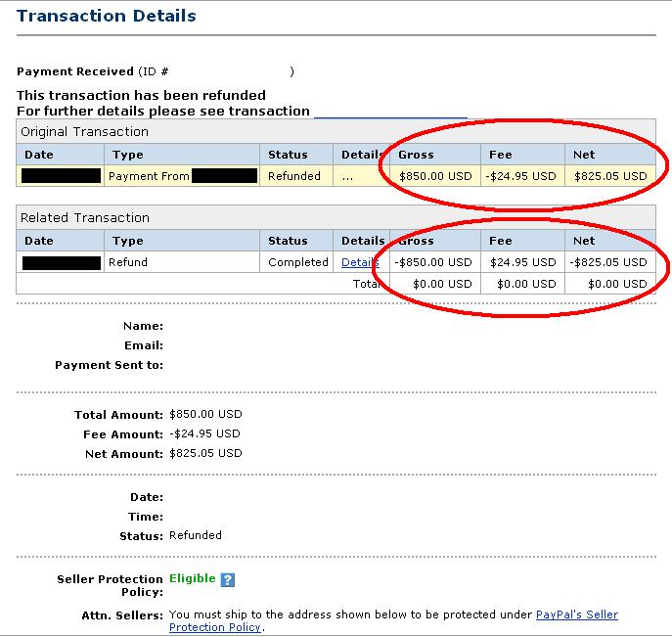Image resolution: width=672 pixels, height=637 pixels.
Task: Click Net header in Original Transaction table
Action: tap(584, 155)
